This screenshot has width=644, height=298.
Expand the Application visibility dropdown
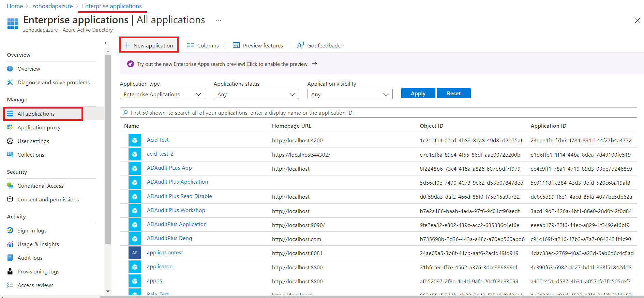pos(350,94)
